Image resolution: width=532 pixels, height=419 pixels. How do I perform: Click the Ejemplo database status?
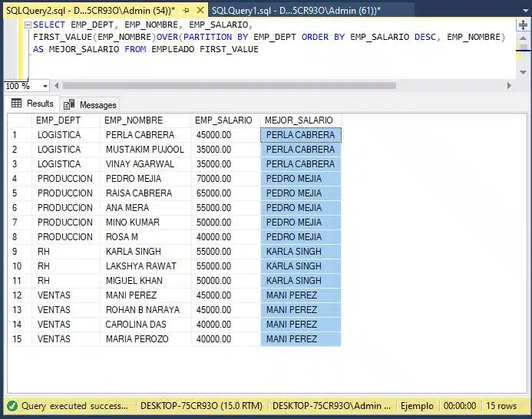[417, 406]
